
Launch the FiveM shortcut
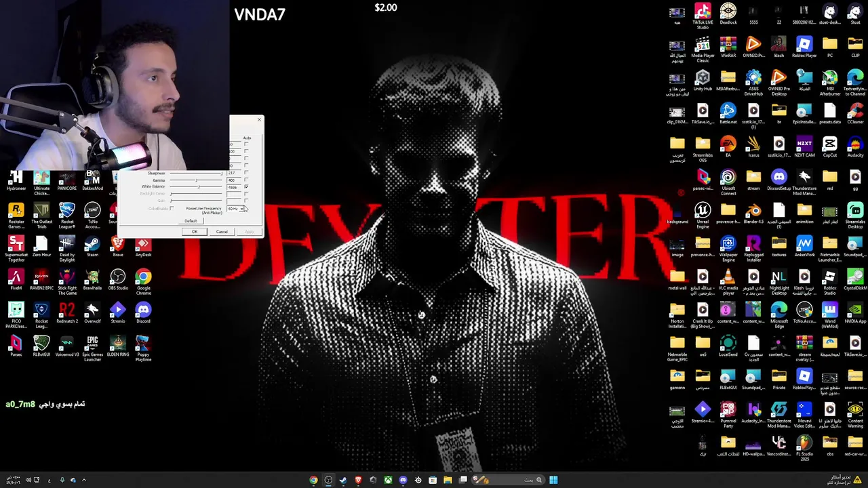[x=16, y=280]
